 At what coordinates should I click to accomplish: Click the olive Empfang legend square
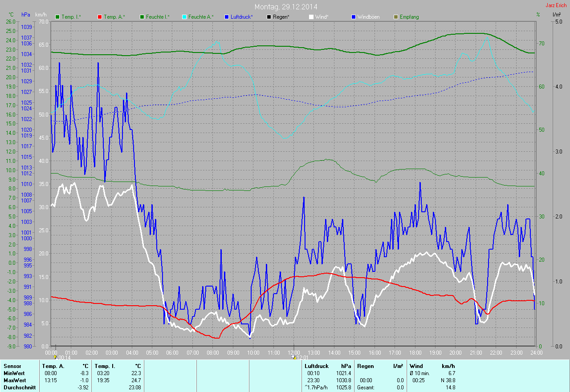pos(396,17)
